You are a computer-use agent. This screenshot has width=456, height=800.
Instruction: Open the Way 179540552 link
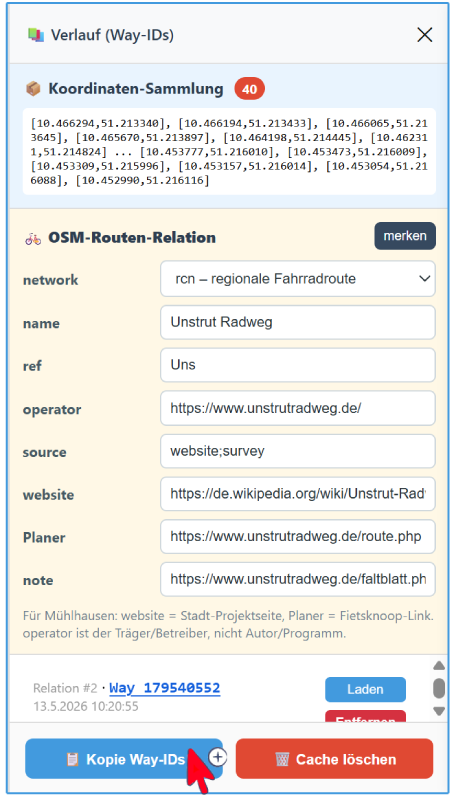click(x=165, y=688)
